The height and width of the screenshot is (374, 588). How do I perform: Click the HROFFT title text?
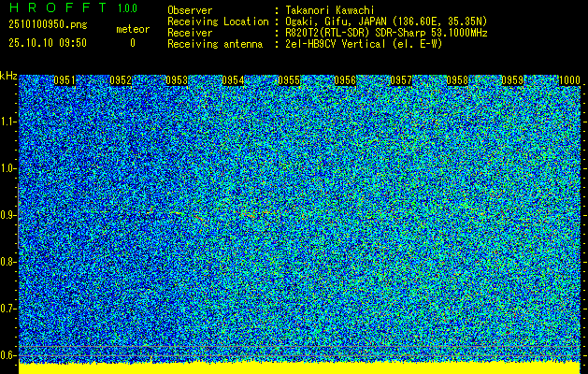pyautogui.click(x=59, y=7)
